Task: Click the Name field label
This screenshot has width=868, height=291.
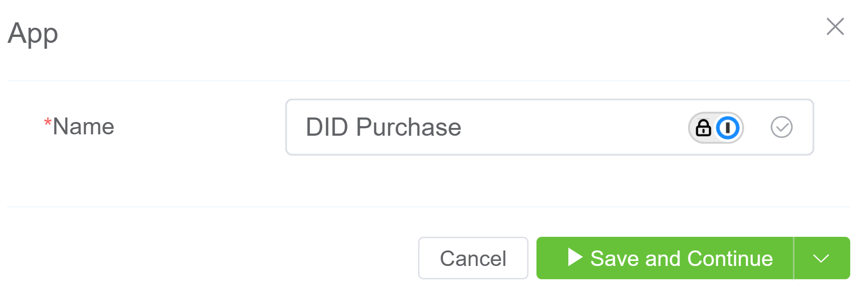Action: (83, 127)
